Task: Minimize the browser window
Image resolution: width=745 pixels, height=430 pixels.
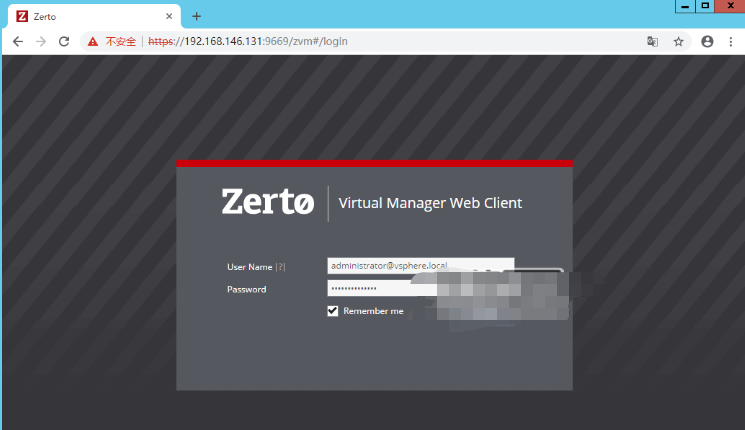Action: click(685, 6)
